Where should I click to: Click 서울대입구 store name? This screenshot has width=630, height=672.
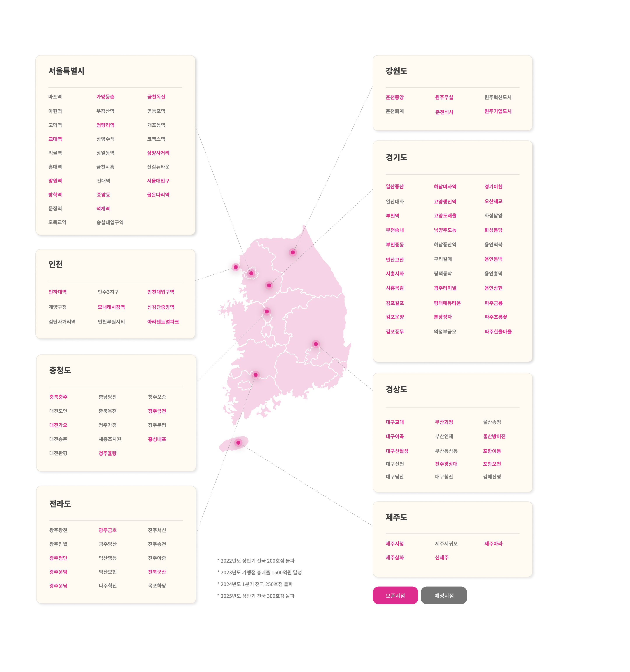[x=158, y=181]
